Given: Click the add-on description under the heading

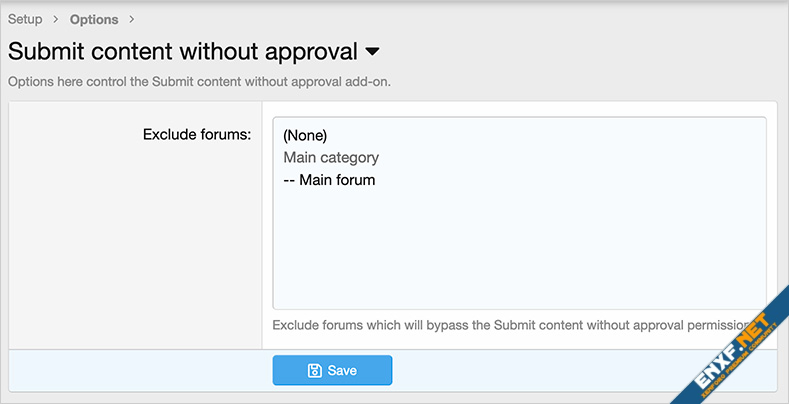Looking at the screenshot, I should (x=198, y=81).
